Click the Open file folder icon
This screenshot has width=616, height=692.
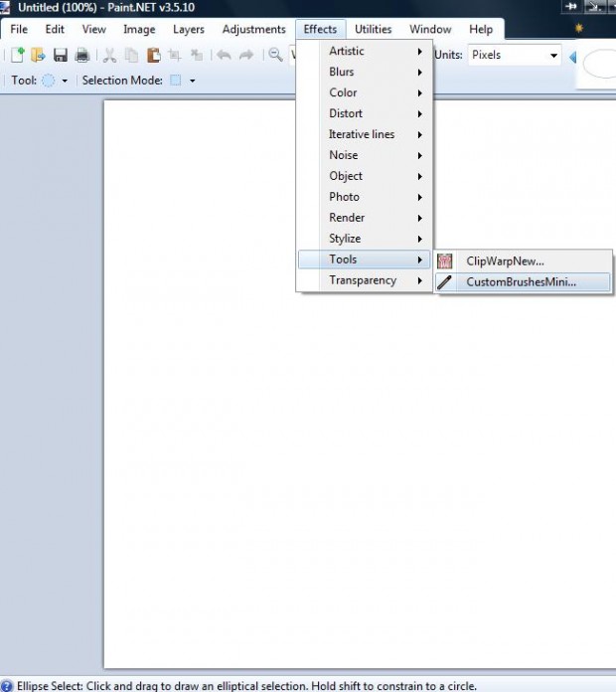click(39, 55)
